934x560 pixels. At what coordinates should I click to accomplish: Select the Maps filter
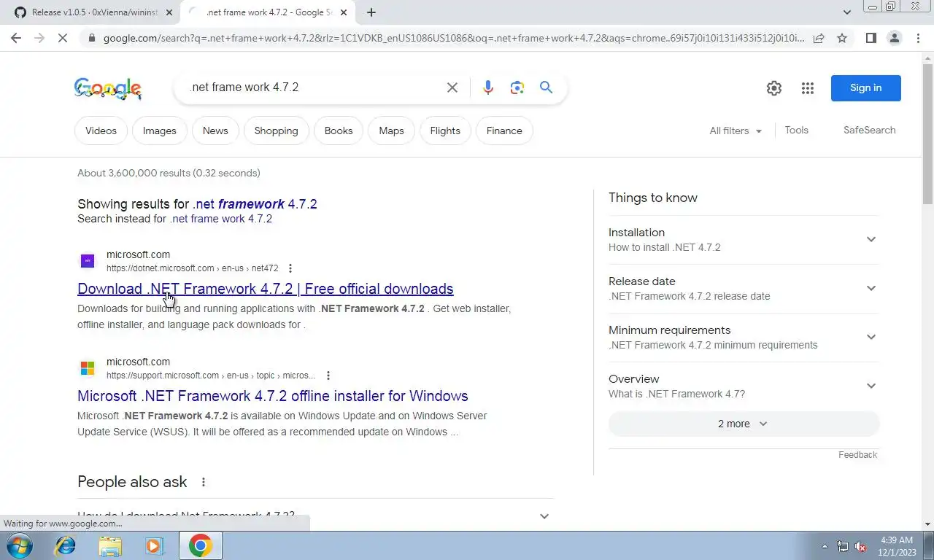click(391, 131)
